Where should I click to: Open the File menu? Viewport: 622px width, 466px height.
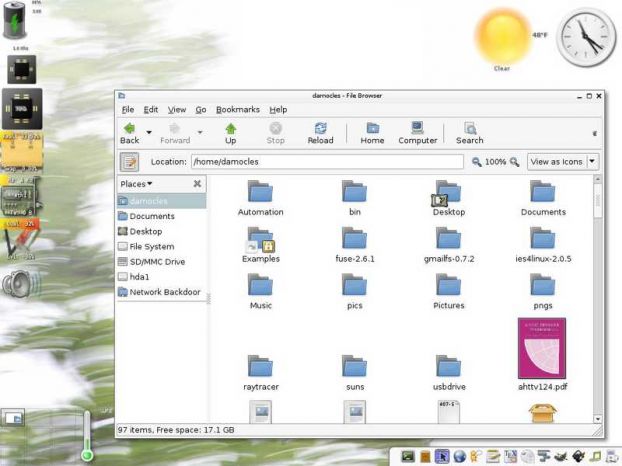pos(128,110)
